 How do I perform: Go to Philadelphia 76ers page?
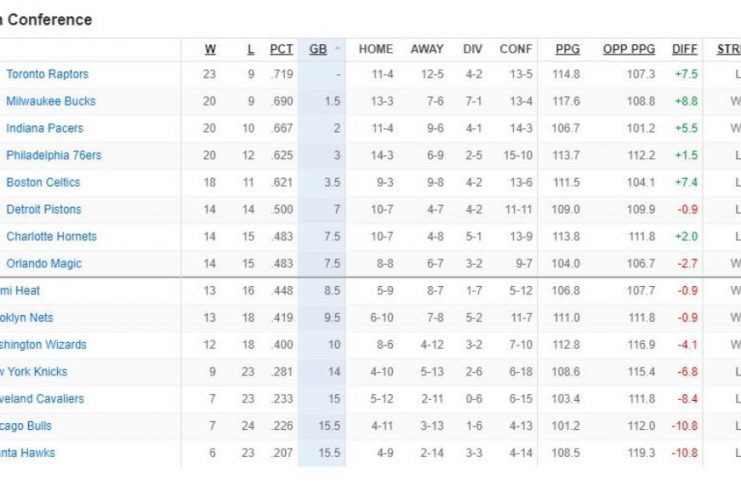pos(54,155)
